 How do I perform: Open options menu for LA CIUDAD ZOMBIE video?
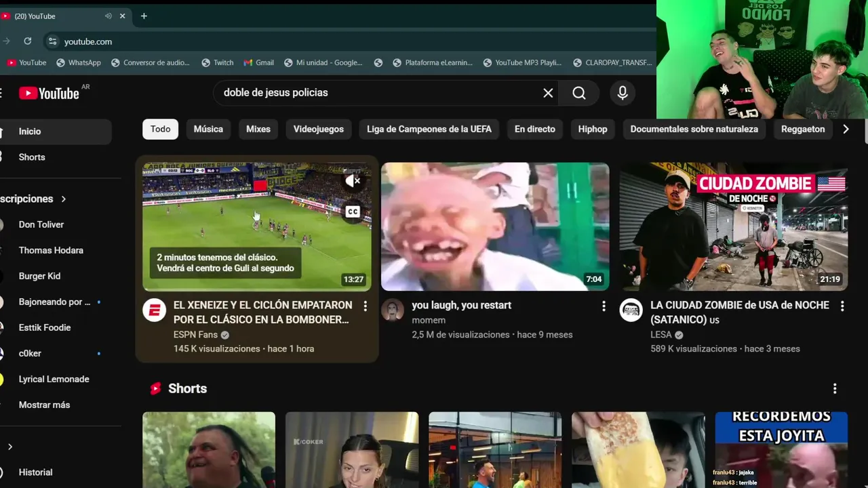[842, 306]
